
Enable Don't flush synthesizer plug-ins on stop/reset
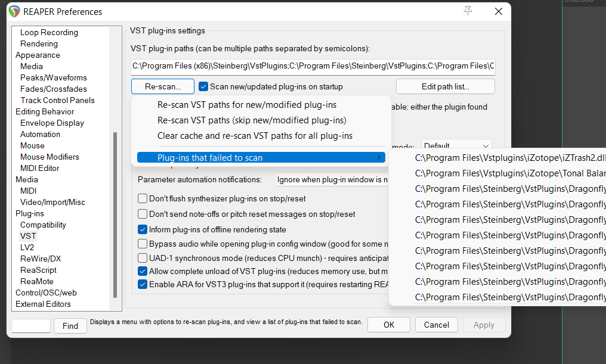pyautogui.click(x=143, y=198)
